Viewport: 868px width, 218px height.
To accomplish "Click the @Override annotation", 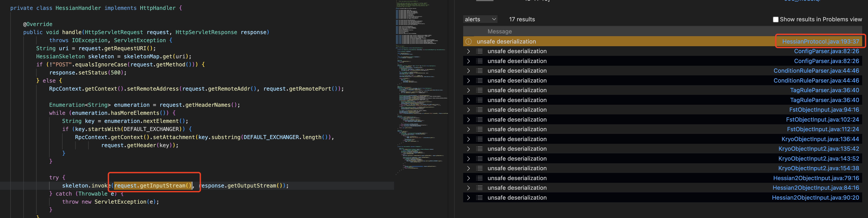I will pos(38,24).
